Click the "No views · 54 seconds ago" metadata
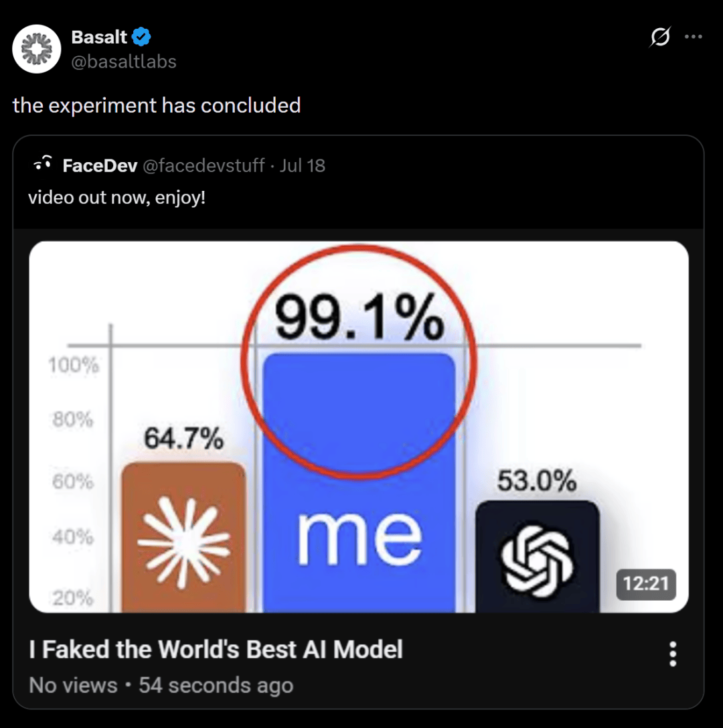 [x=161, y=685]
